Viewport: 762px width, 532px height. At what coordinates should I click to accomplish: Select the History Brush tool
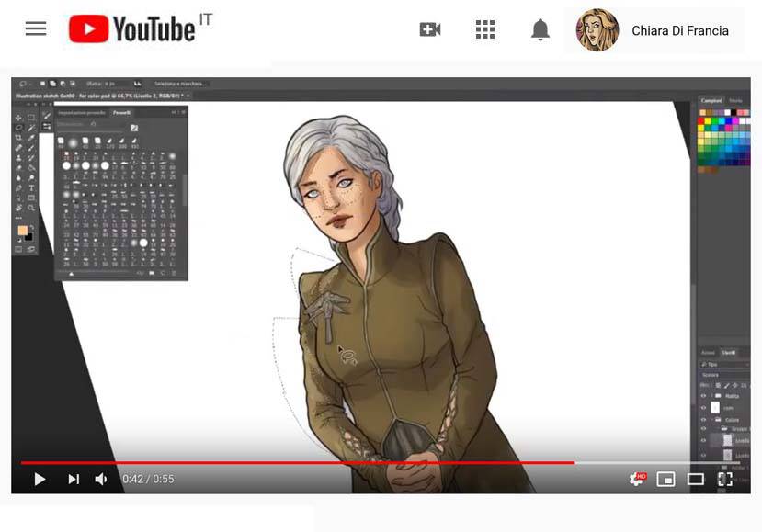click(x=31, y=158)
